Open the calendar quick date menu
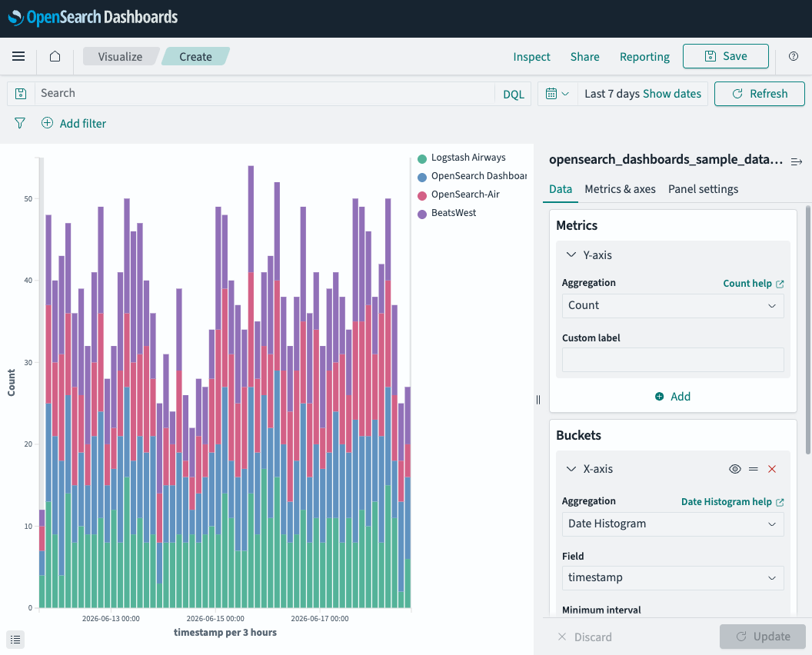 click(x=557, y=94)
